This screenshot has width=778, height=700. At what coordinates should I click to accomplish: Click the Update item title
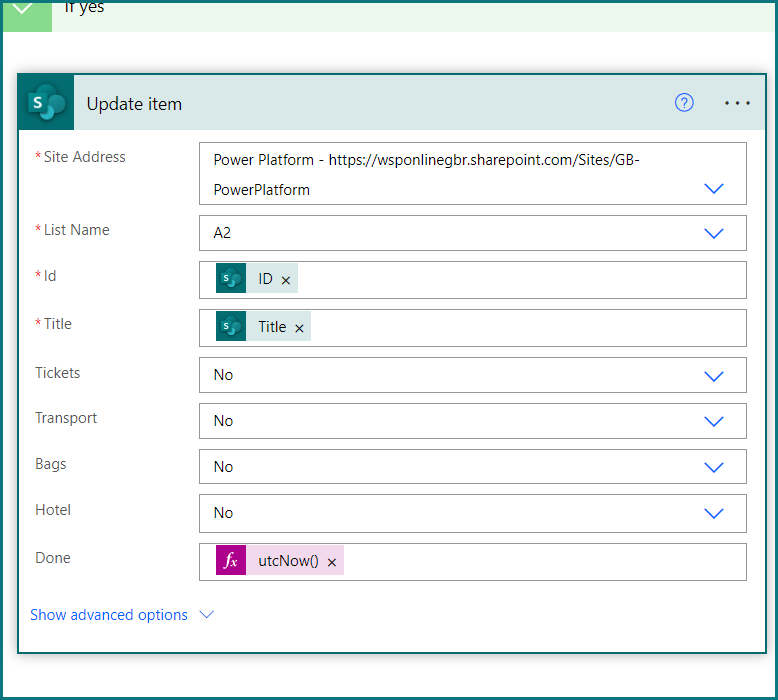(x=134, y=104)
